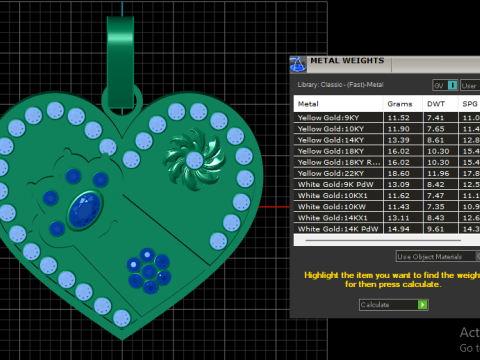Viewport: 480px width, 360px height.
Task: Click the 13.39 grams value
Action: pos(398,140)
